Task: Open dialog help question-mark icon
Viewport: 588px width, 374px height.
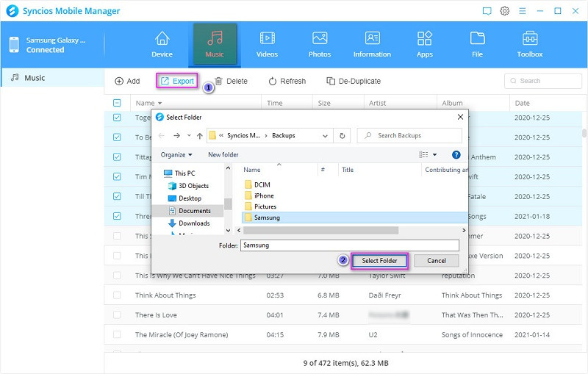Action: coord(456,155)
